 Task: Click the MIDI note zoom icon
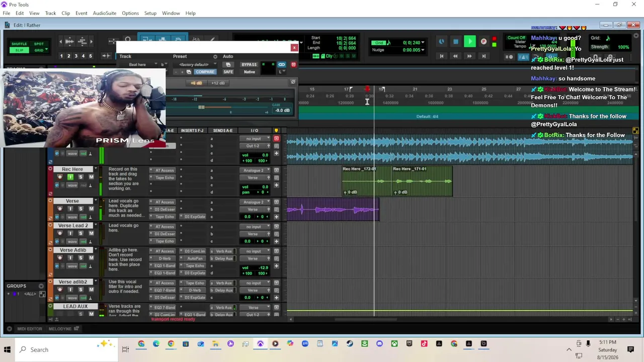[x=83, y=42]
